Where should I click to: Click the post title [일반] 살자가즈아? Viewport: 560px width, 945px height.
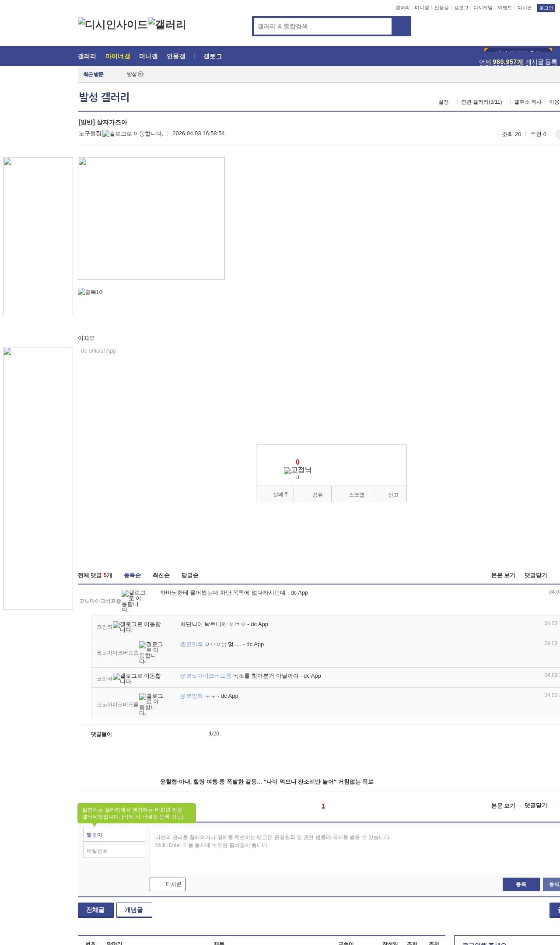(103, 122)
